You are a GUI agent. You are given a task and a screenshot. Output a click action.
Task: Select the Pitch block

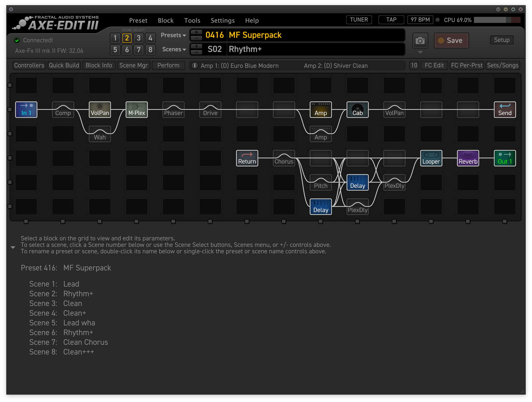tap(321, 182)
